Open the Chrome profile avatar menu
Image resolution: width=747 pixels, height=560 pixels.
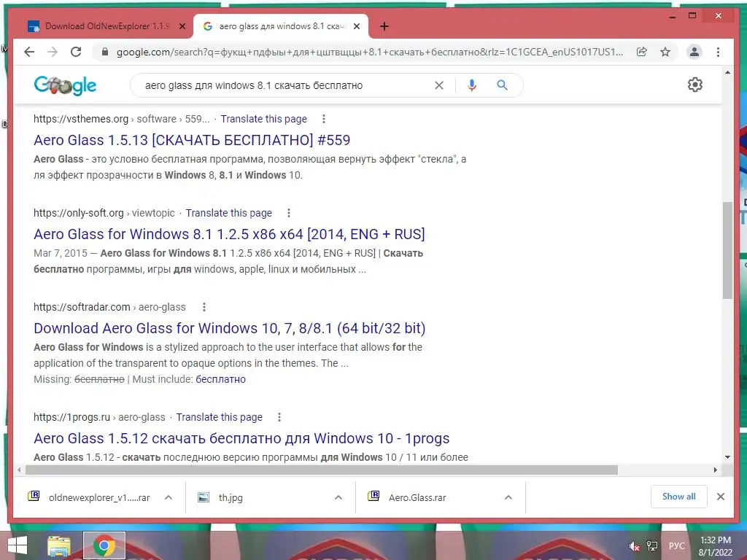click(694, 52)
